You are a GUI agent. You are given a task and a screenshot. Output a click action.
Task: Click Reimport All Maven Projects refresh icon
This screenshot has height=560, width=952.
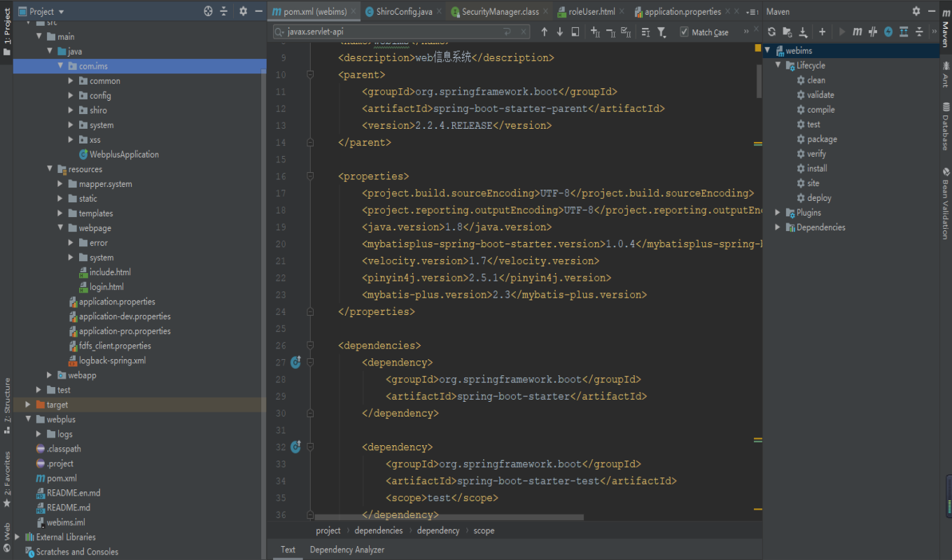771,31
